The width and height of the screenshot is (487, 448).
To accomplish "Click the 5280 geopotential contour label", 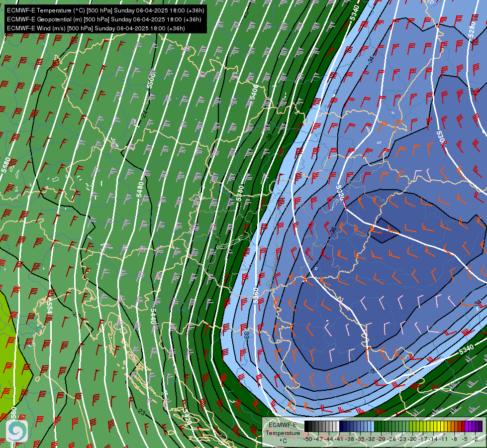I will pos(472,30).
